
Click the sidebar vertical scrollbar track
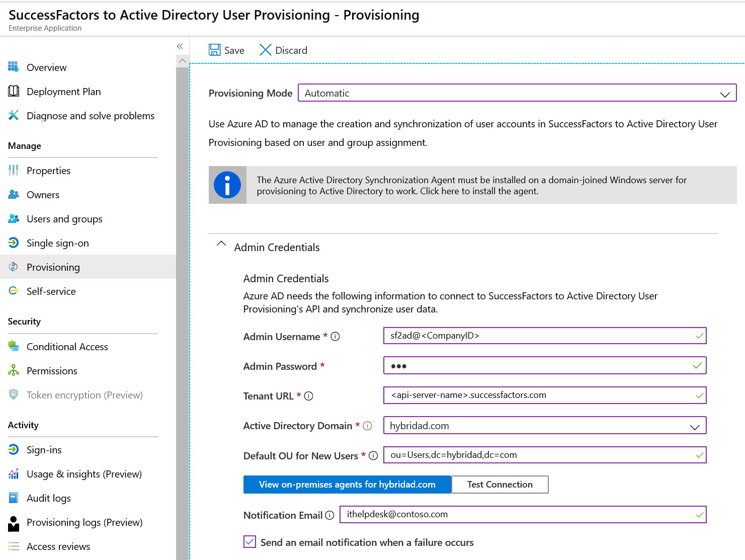(x=183, y=313)
